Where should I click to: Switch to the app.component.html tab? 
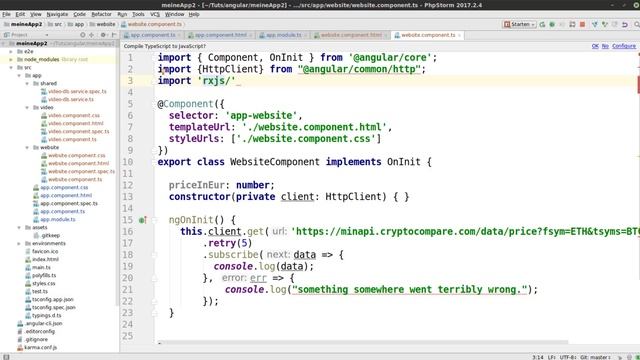pos(220,36)
